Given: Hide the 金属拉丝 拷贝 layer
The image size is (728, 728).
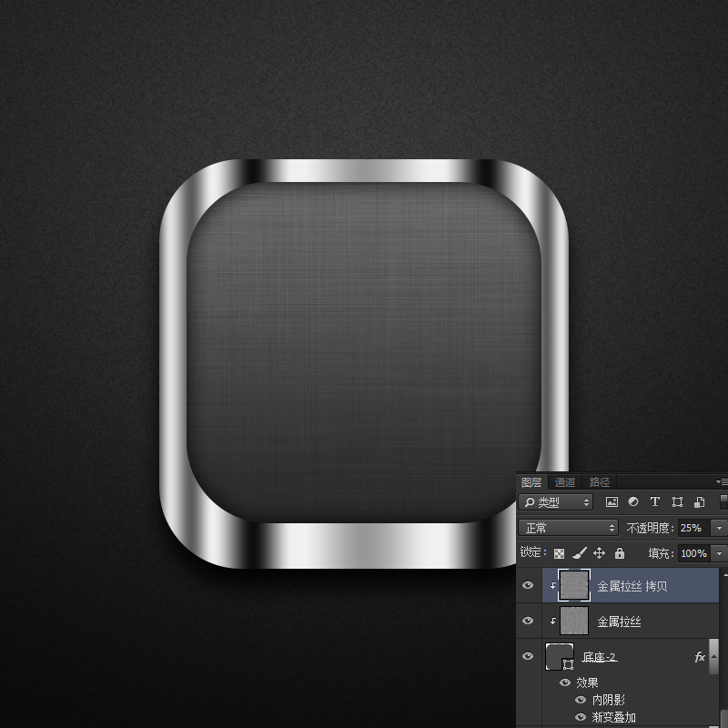Looking at the screenshot, I should 528,585.
